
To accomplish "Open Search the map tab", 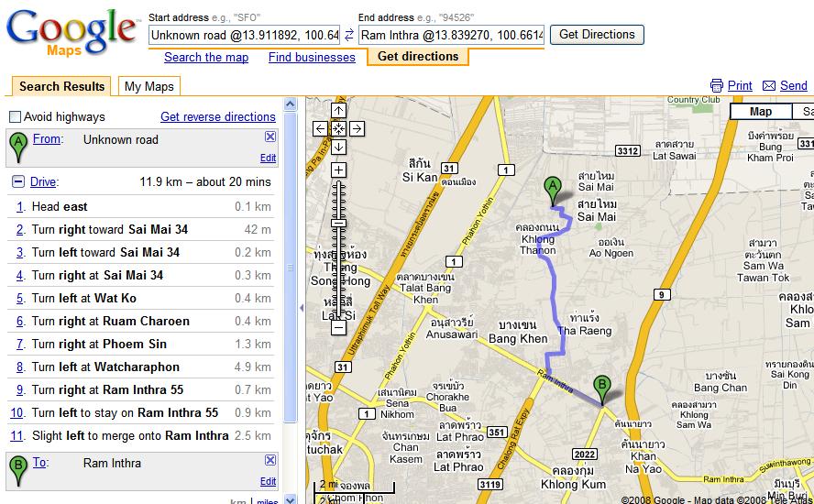I will (206, 57).
